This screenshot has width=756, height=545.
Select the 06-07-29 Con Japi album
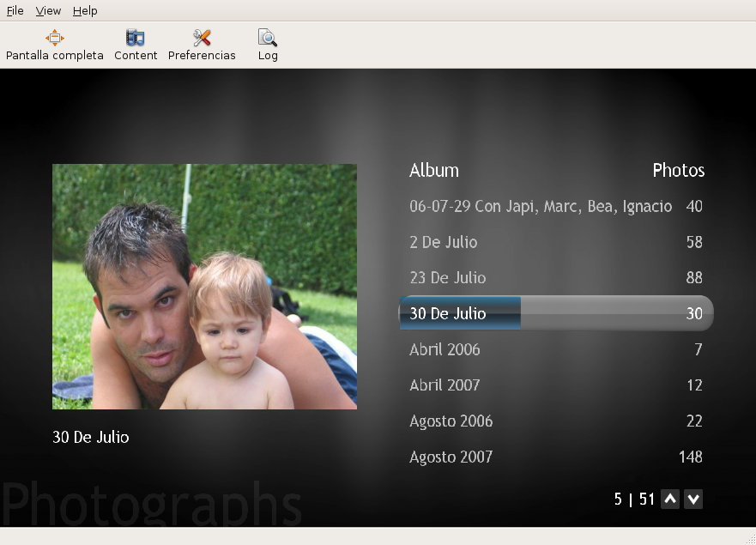(541, 207)
